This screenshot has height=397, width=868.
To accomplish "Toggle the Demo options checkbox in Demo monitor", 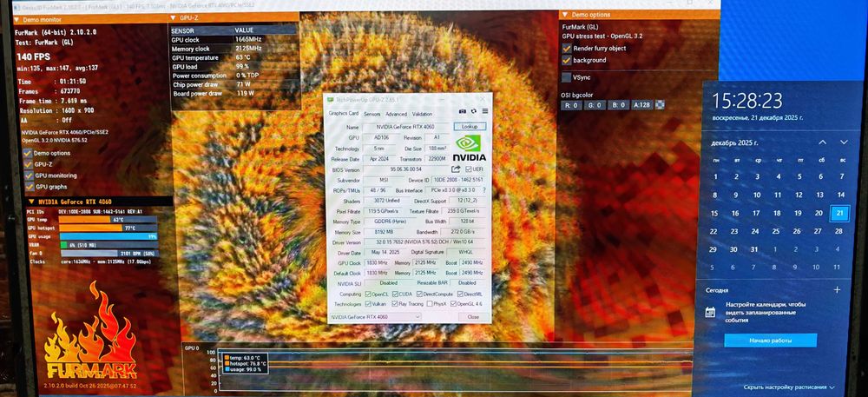I will (x=28, y=153).
